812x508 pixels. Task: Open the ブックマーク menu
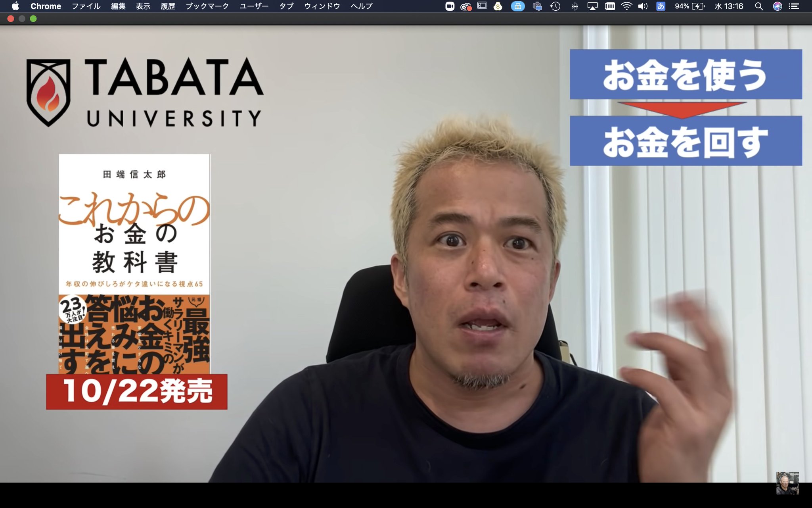tap(207, 6)
